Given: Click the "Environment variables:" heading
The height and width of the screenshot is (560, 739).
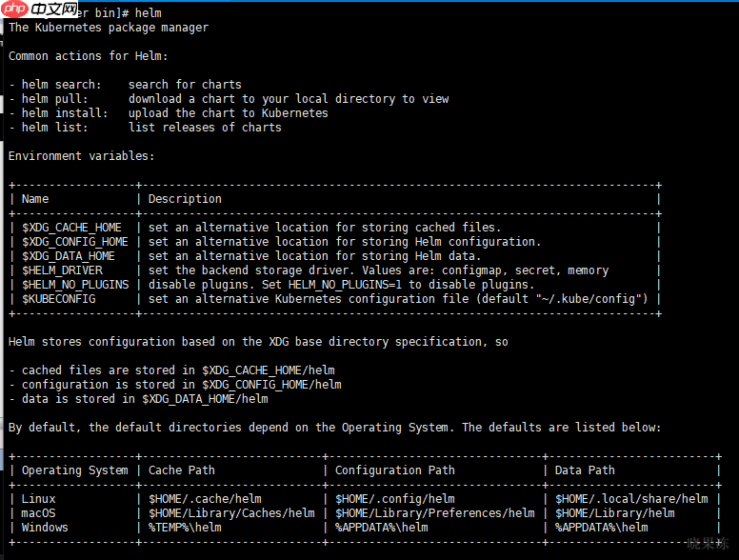Looking at the screenshot, I should coord(81,156).
